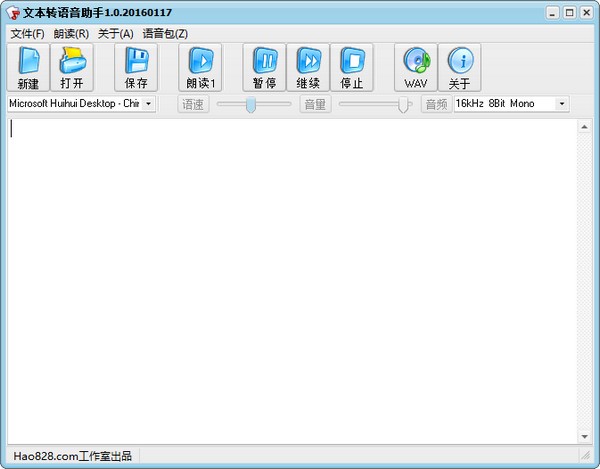Click the 音量 volume slider handle
This screenshot has width=600, height=469.
(404, 104)
